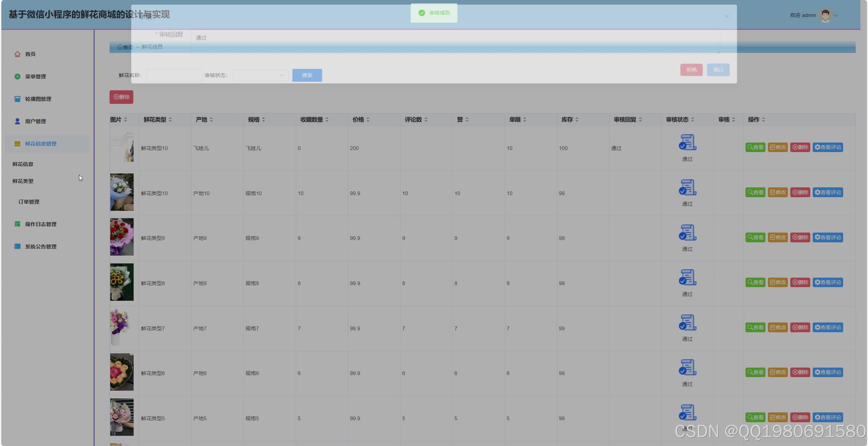Collapse 鲜花信息管理 sidebar group
The width and height of the screenshot is (868, 446).
coord(41,144)
